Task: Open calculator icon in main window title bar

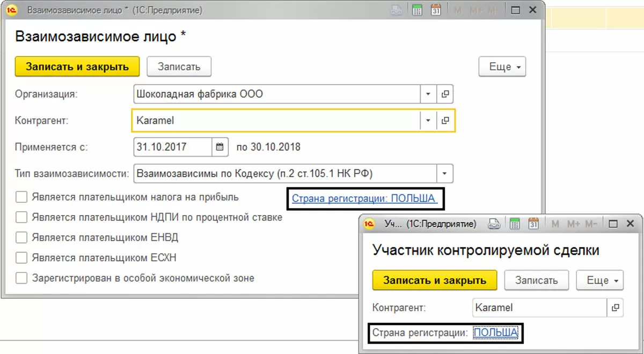Action: pyautogui.click(x=417, y=10)
